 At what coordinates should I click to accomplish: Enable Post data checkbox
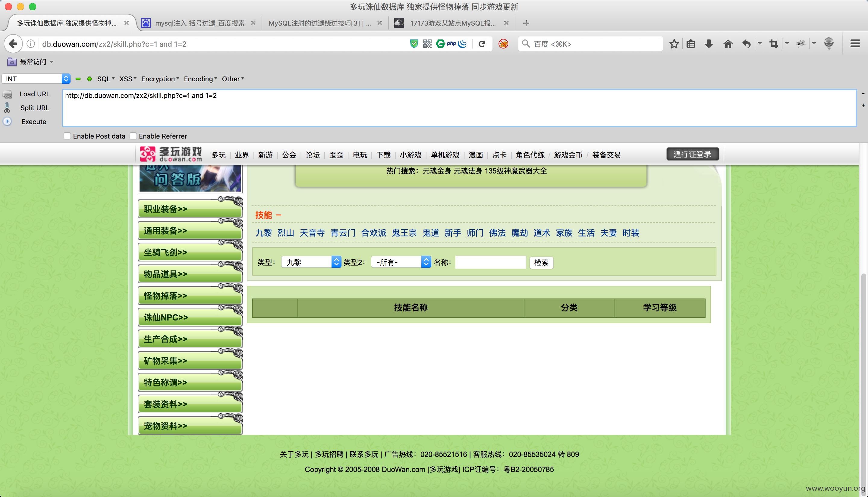point(67,136)
